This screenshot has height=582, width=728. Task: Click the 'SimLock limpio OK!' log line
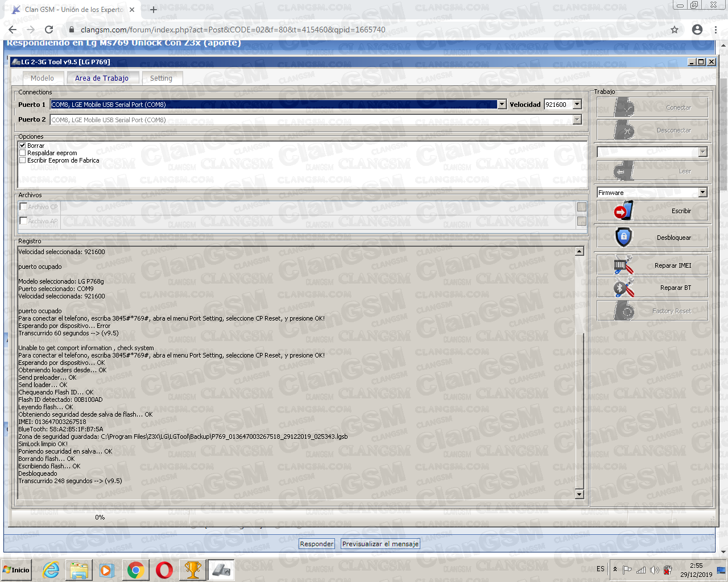point(43,444)
